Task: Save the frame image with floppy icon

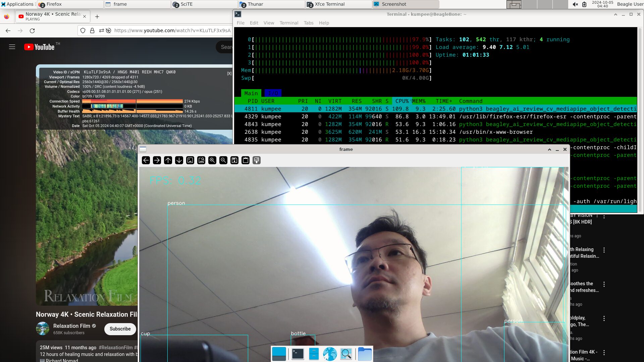Action: coord(234,160)
